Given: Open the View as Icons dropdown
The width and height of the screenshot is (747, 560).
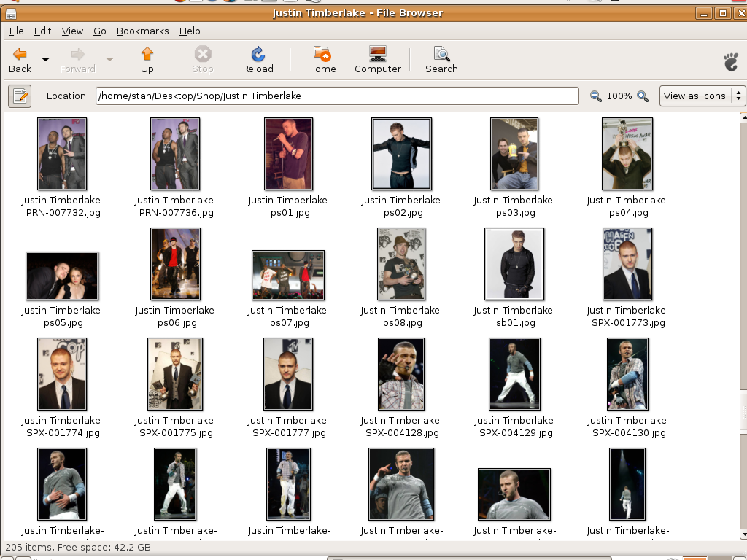Looking at the screenshot, I should [702, 96].
